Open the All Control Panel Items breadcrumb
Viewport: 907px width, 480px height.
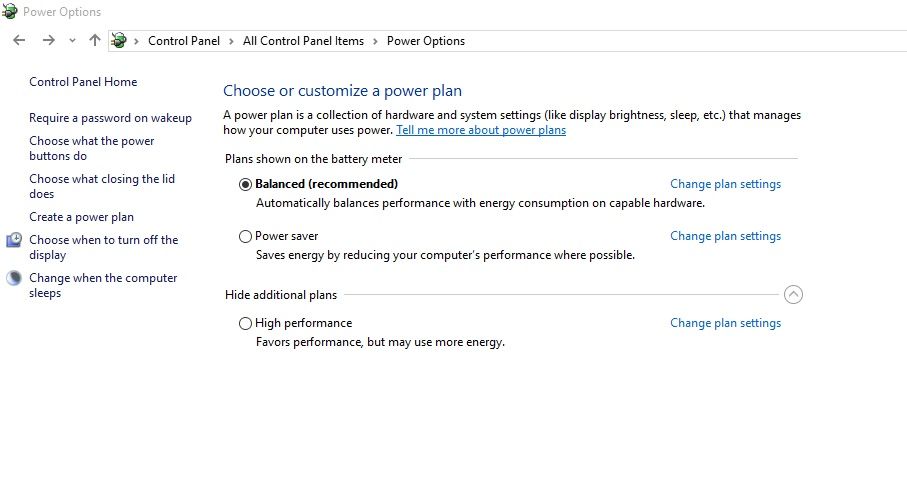303,41
